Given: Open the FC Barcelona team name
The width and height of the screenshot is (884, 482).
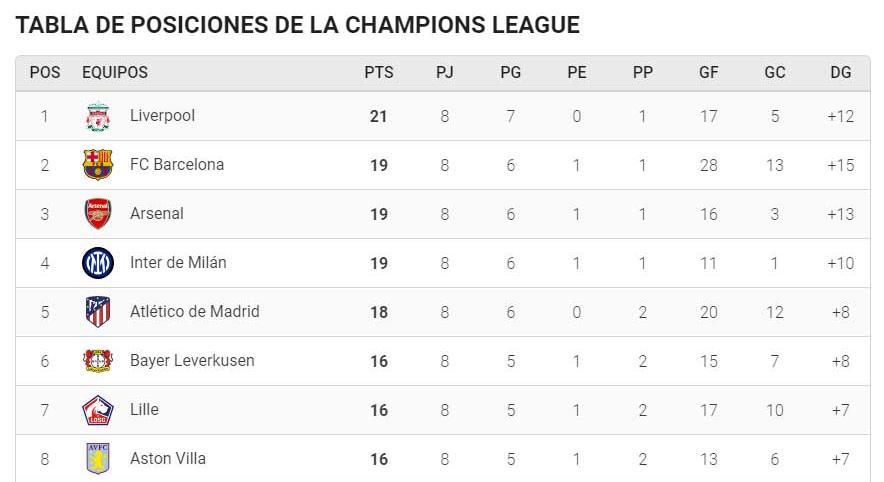Looking at the screenshot, I should [x=177, y=165].
